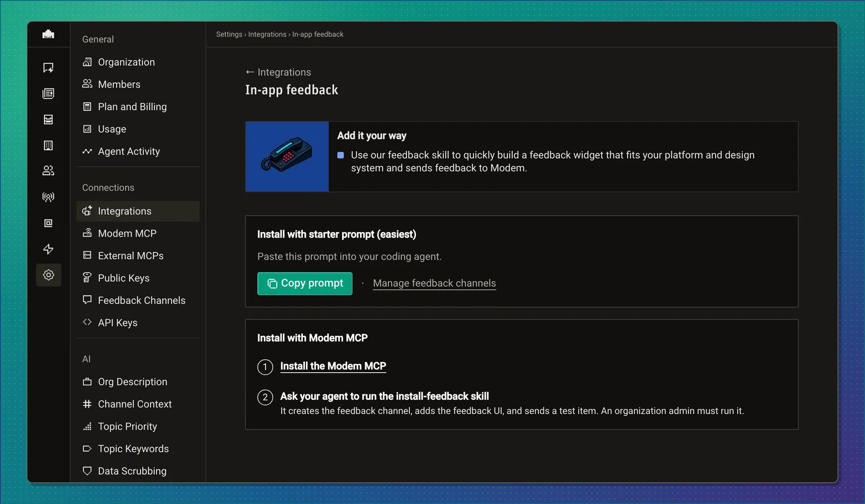Image resolution: width=865 pixels, height=504 pixels.
Task: Open the newspaper feed icon in the left rail
Action: click(x=48, y=93)
